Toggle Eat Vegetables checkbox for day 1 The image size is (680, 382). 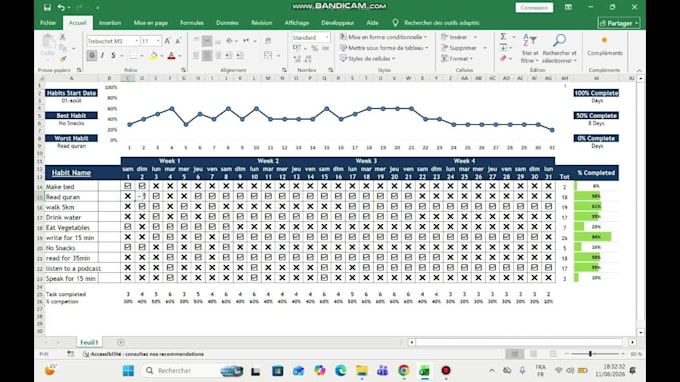coord(128,227)
